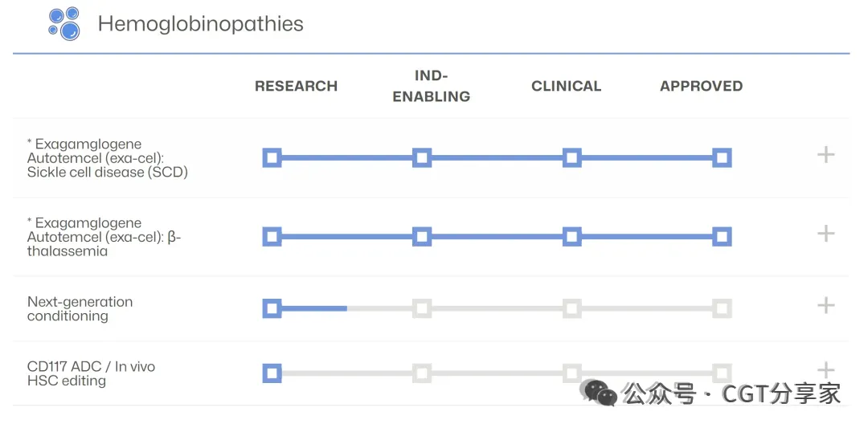Expand the Next-generation conditioning row
The height and width of the screenshot is (428, 868).
[x=825, y=305]
